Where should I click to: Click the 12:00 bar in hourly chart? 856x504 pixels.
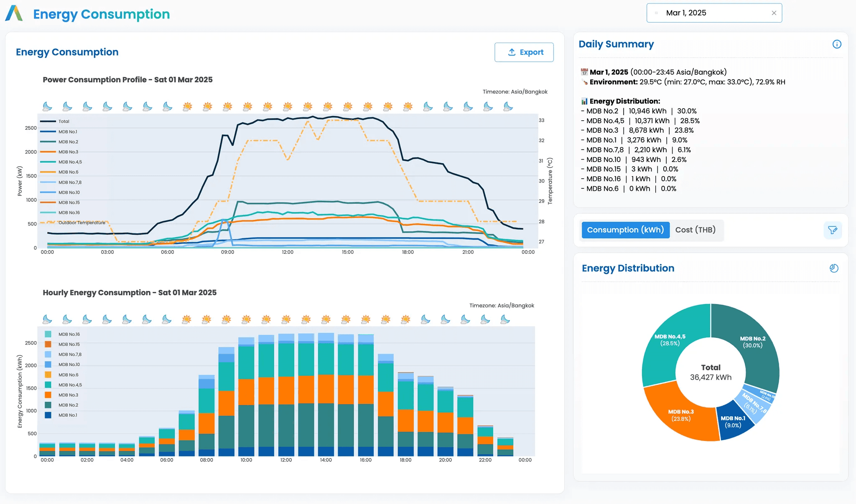pos(286,395)
